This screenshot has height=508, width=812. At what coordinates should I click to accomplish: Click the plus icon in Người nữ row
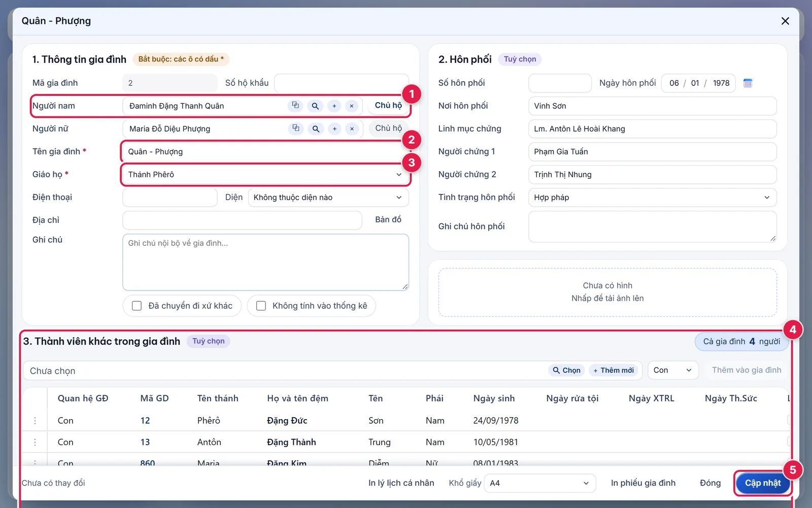(334, 129)
